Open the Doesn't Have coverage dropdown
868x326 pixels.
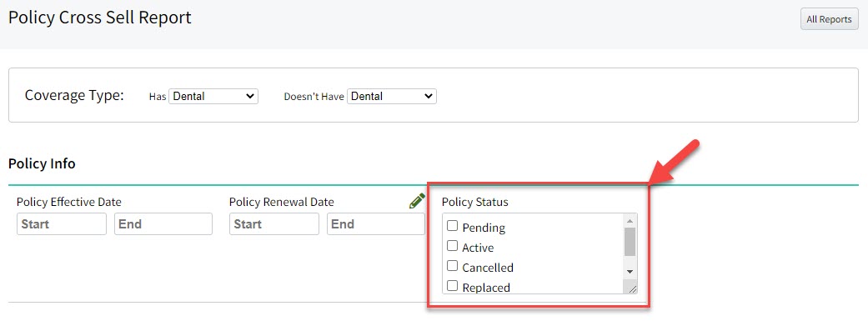click(x=392, y=97)
